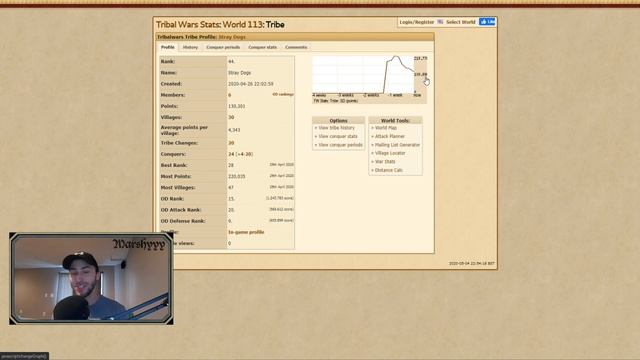Click the Tribe Changes value 39
Viewport: 640px width, 360px height.
(231, 143)
